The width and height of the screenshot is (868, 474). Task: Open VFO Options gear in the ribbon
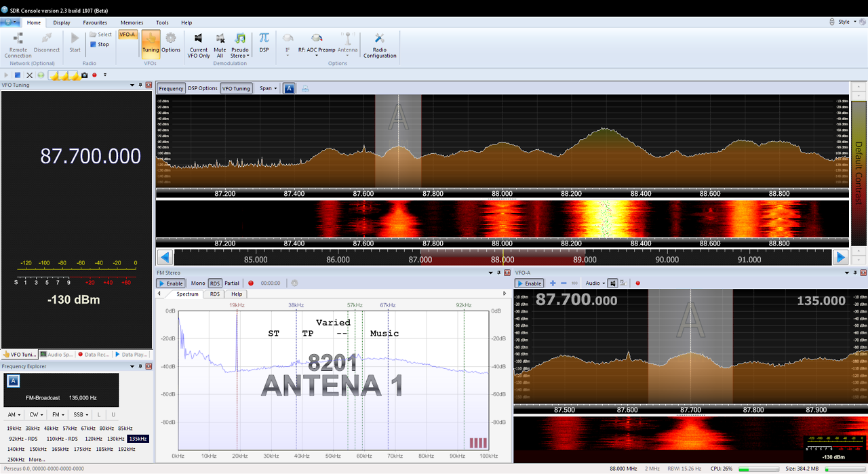click(x=171, y=42)
